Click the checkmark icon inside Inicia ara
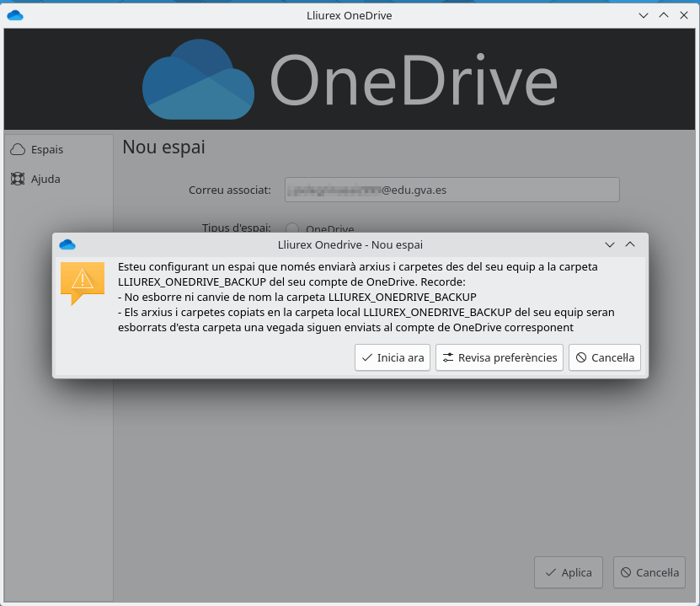The width and height of the screenshot is (700, 606). tap(366, 357)
